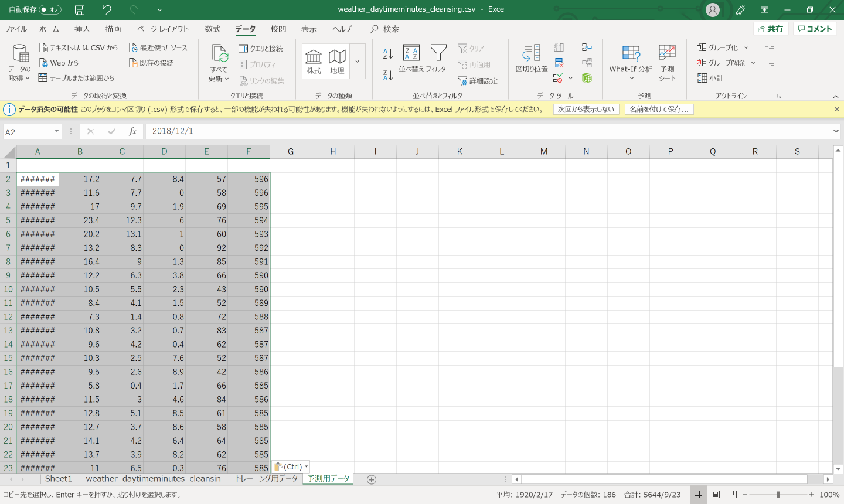844x504 pixels.
Task: Switch to トレーニング用データ sheet
Action: [x=267, y=479]
